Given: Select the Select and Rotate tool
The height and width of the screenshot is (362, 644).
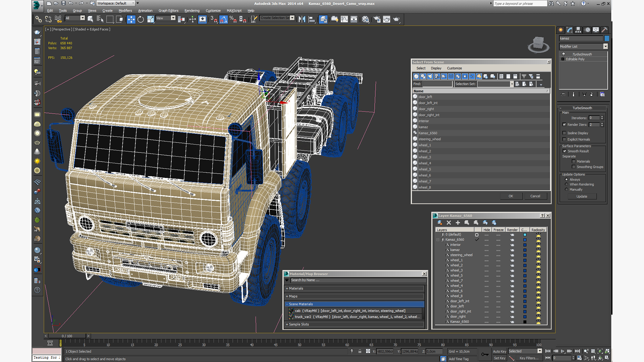Looking at the screenshot, I should 141,19.
